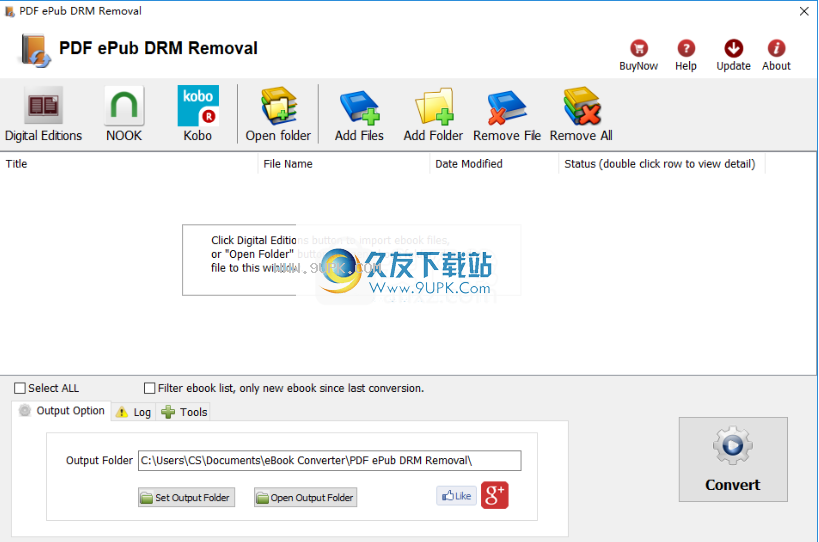The width and height of the screenshot is (819, 542).
Task: Switch to the Output Option tab
Action: (x=62, y=411)
